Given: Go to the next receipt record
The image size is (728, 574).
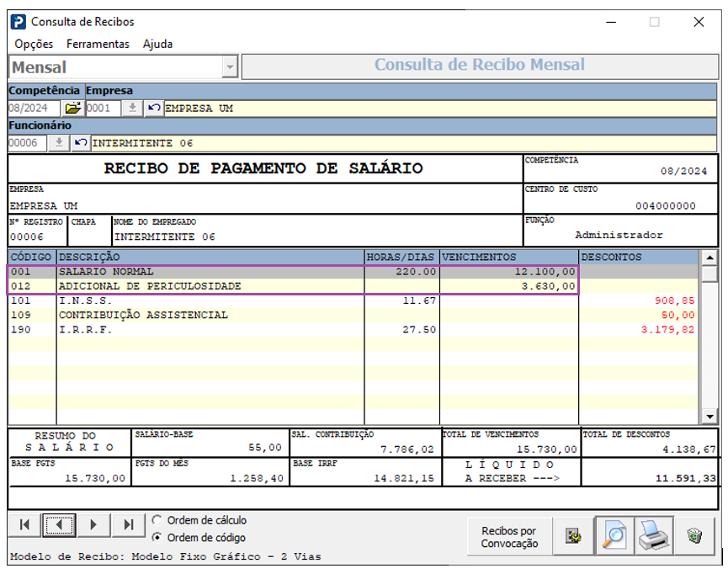Looking at the screenshot, I should pos(93,525).
